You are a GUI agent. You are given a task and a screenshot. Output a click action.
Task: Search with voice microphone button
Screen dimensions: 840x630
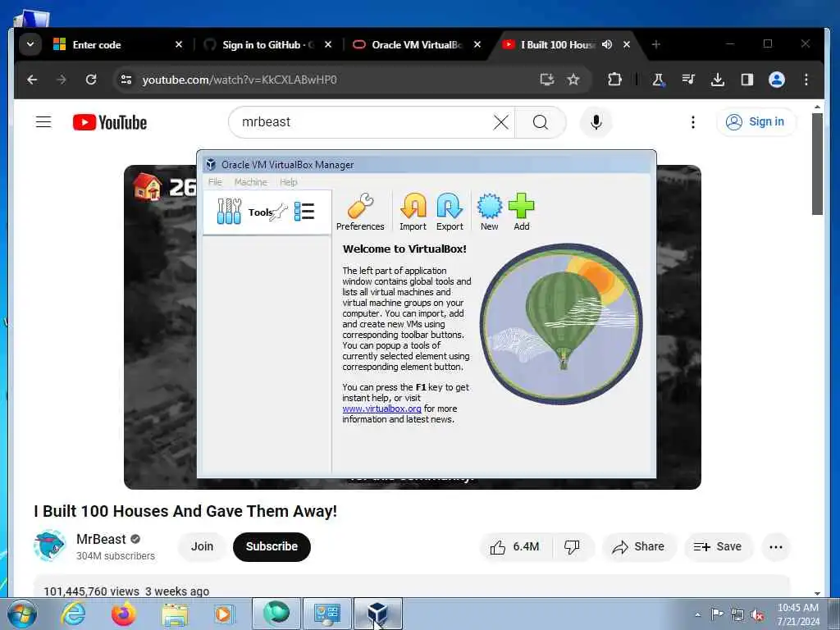(x=596, y=122)
